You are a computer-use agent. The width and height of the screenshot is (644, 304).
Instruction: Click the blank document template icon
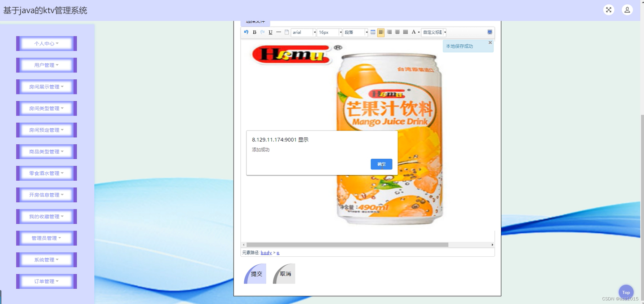pyautogui.click(x=287, y=32)
